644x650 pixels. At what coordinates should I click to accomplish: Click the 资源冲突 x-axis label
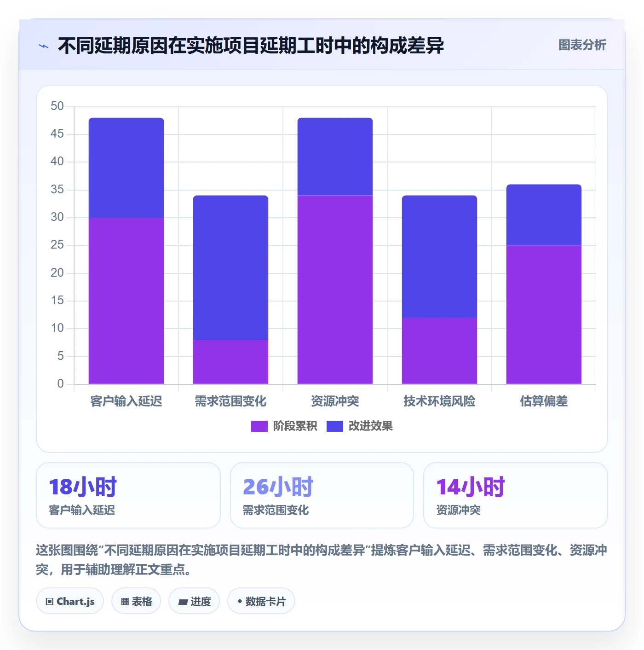coord(335,401)
